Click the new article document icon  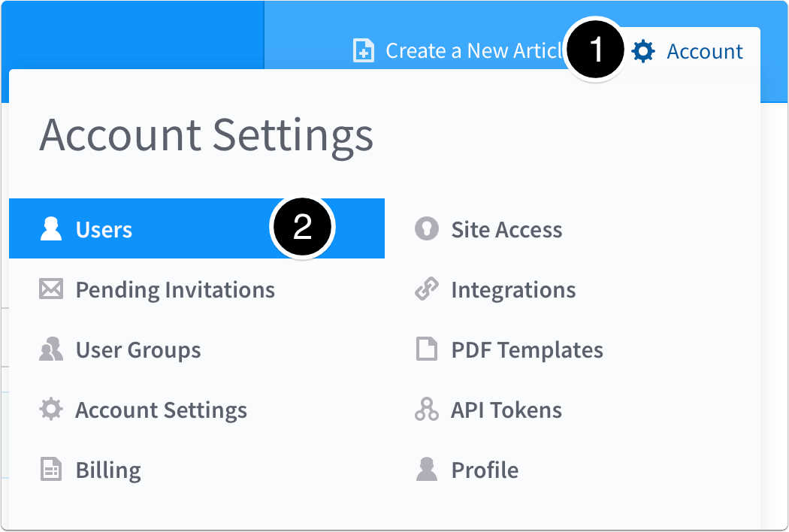[363, 50]
